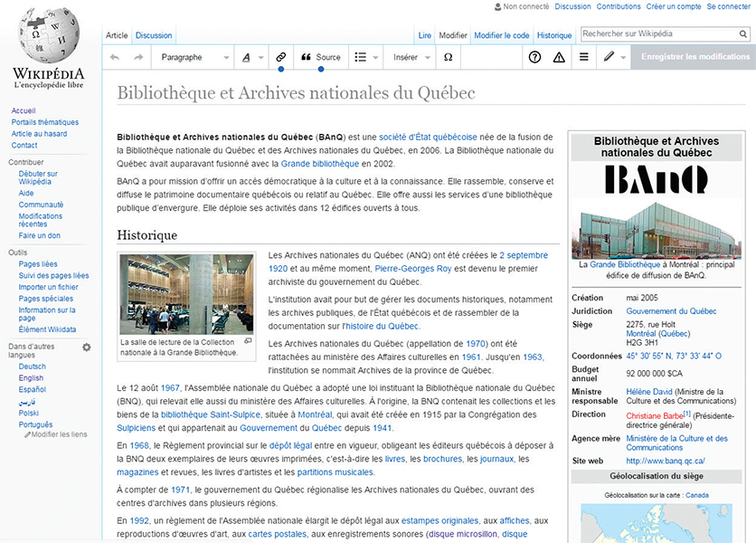This screenshot has width=756, height=543.
Task: Switch to the Deutsch language version
Action: (x=33, y=367)
